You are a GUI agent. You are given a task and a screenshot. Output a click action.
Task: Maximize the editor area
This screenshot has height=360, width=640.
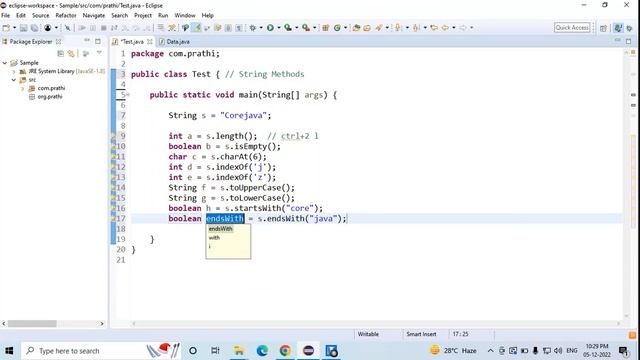click(x=629, y=41)
